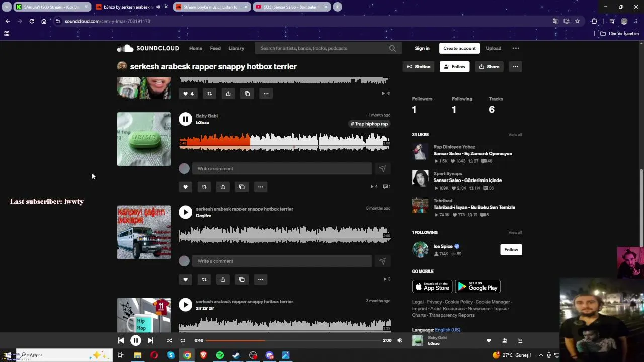View all following
The image size is (644, 362).
coord(515,233)
